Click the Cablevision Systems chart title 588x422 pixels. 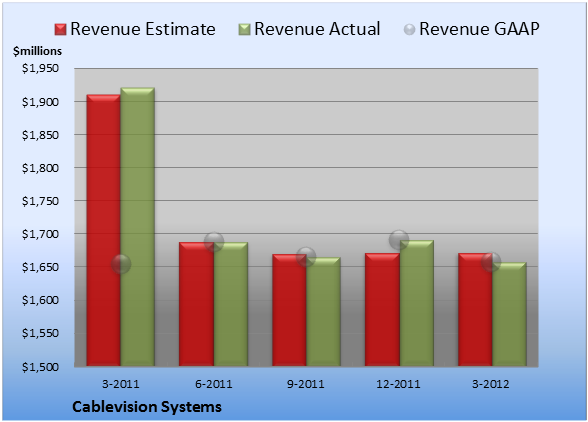(x=147, y=407)
